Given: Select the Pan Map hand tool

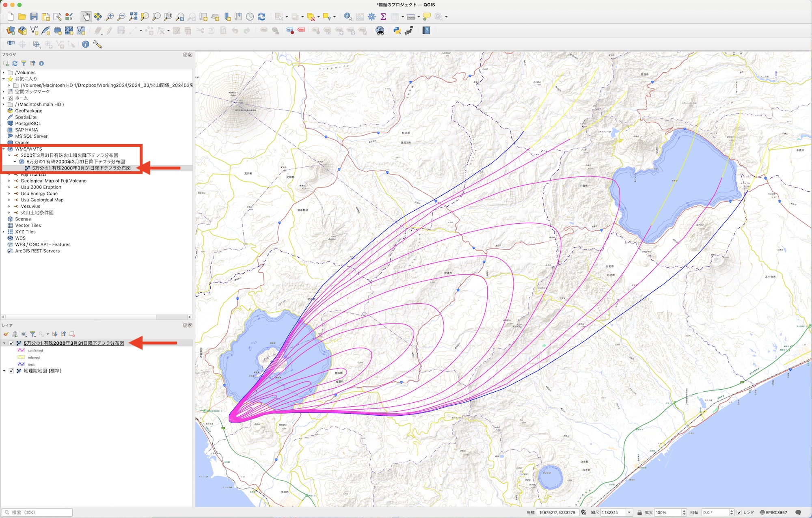Looking at the screenshot, I should [x=86, y=17].
